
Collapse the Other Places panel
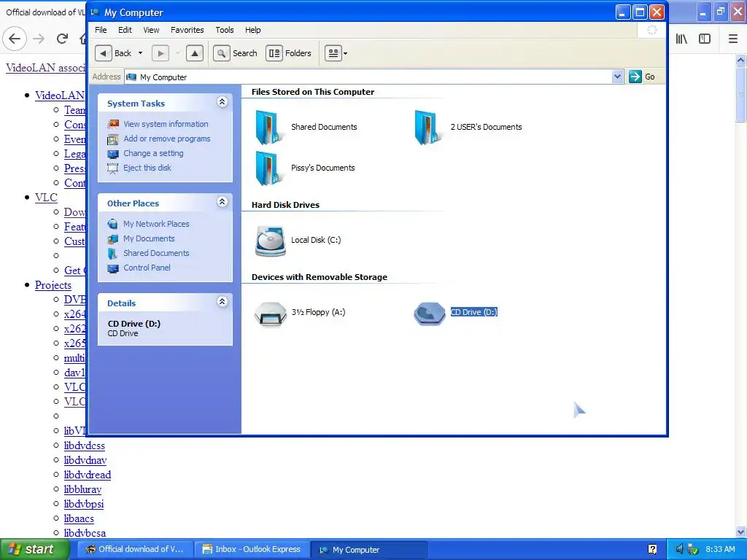pyautogui.click(x=222, y=201)
